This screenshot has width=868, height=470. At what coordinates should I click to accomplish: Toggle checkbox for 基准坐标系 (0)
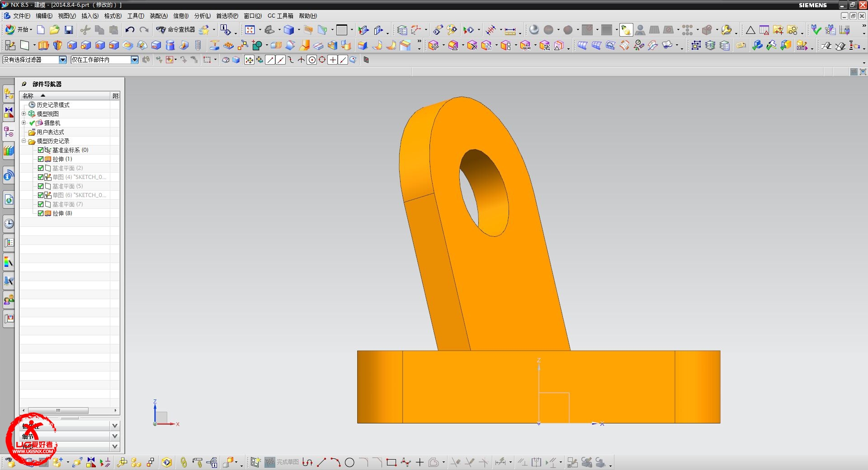pyautogui.click(x=41, y=150)
